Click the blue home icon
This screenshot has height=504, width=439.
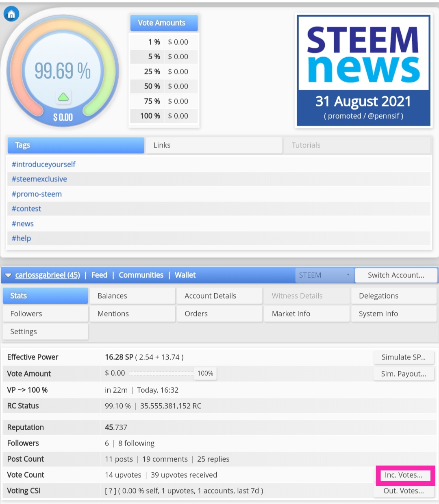(x=11, y=15)
